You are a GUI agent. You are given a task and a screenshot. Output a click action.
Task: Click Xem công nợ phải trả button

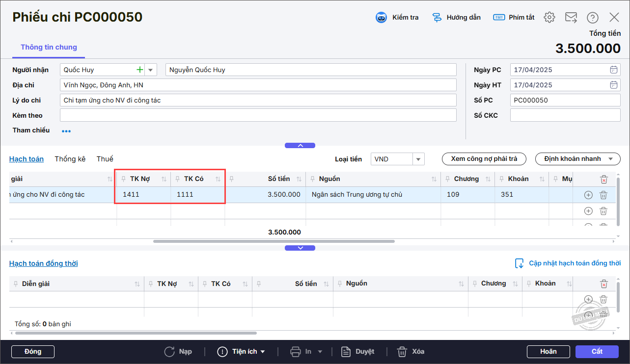(x=484, y=159)
